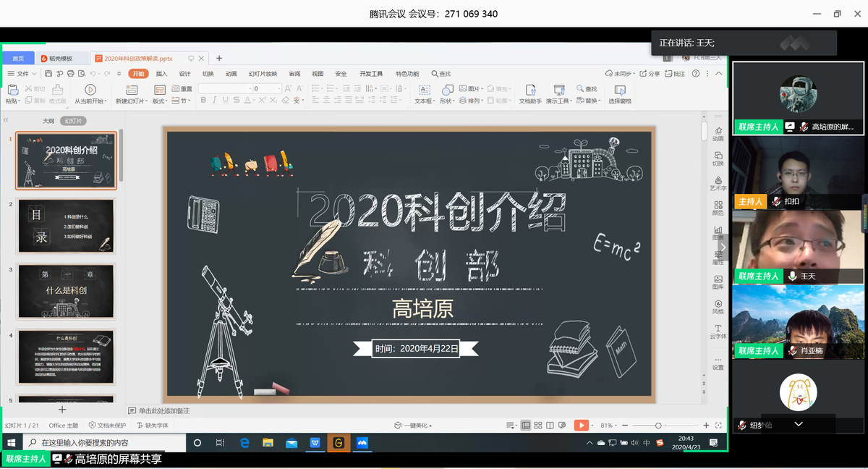Image resolution: width=868 pixels, height=469 pixels.
Task: Insert a 文本框 text box
Action: click(424, 90)
